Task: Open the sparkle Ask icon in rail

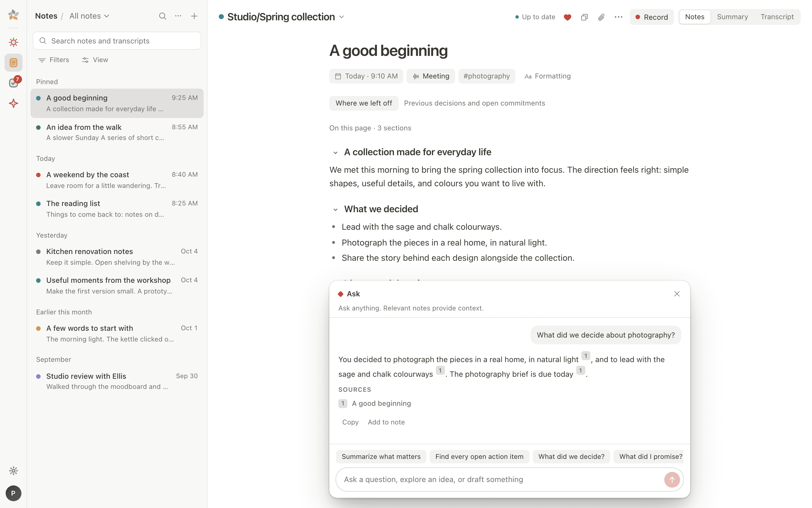Action: point(14,103)
